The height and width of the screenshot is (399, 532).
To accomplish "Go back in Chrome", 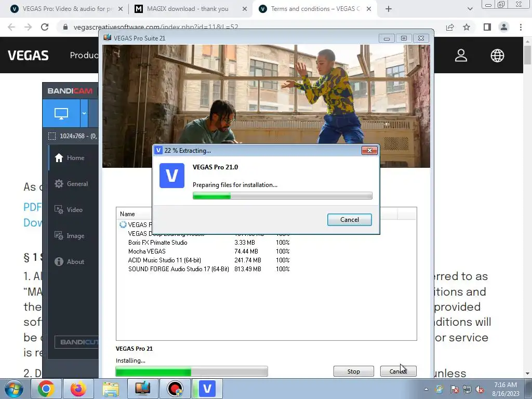I will coord(11,27).
